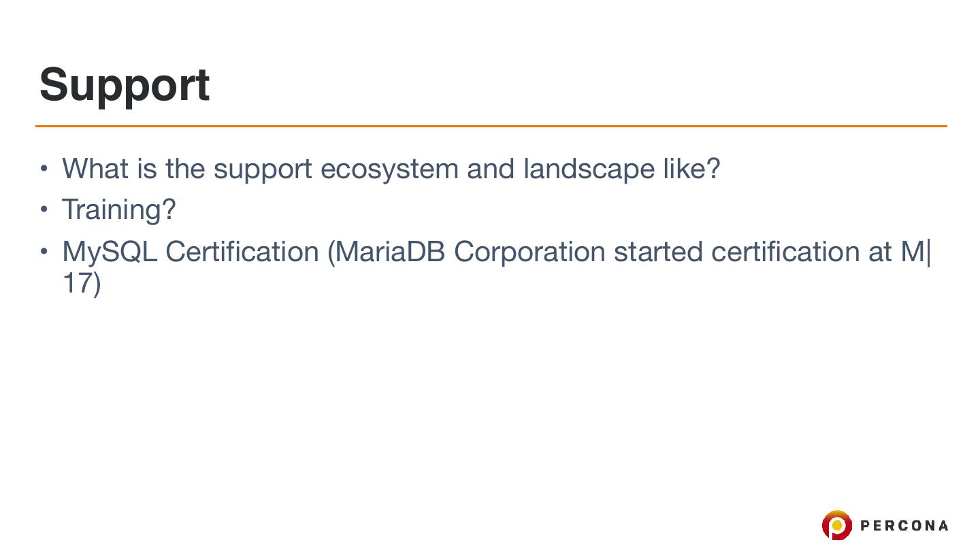The width and height of the screenshot is (980, 551).
Task: Click the bullet dot before "Training?"
Action: [x=44, y=209]
